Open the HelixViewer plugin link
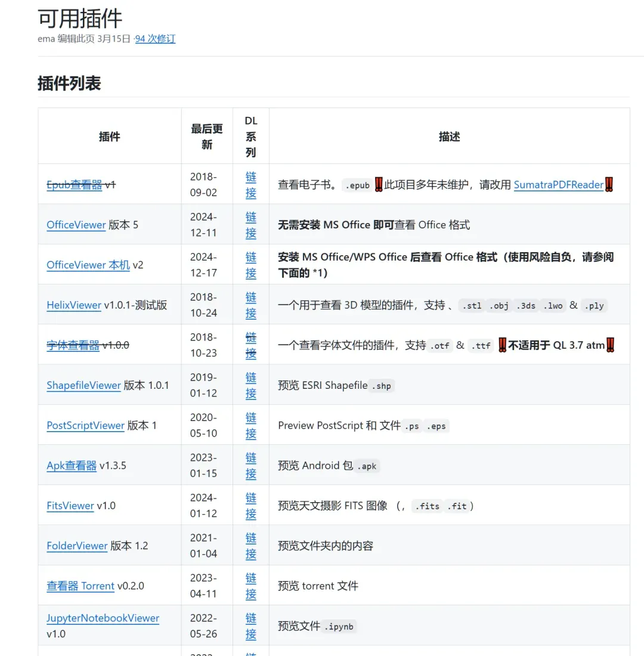 click(x=74, y=305)
